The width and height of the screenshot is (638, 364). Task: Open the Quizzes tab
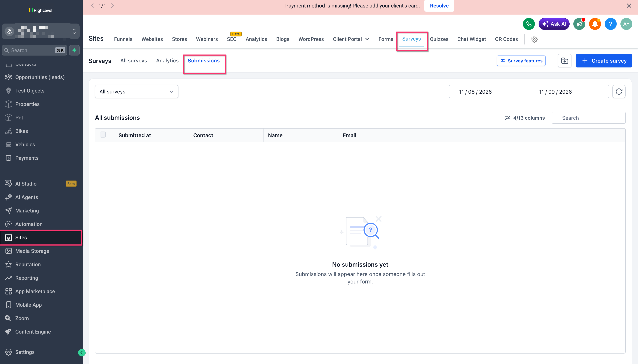point(439,39)
